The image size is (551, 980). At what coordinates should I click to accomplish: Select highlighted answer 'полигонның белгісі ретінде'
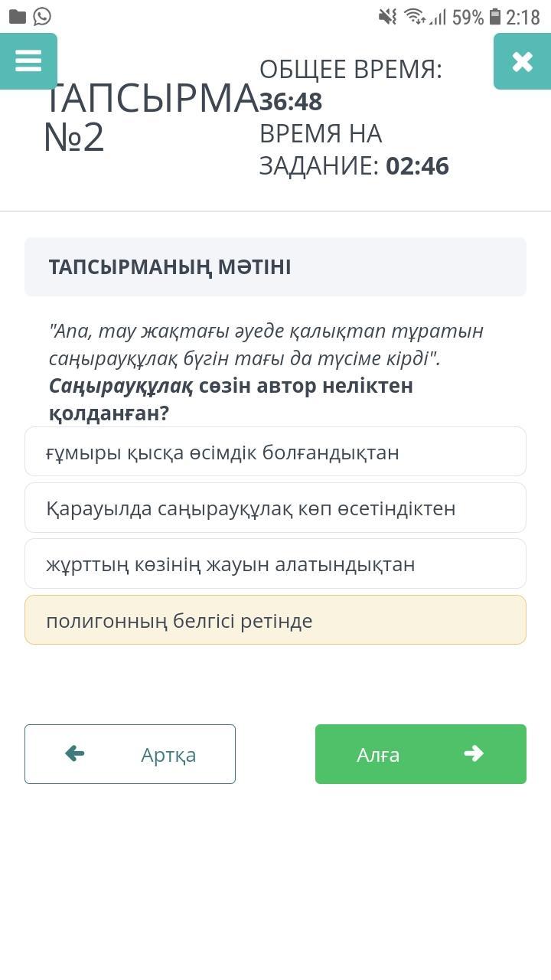pos(275,620)
